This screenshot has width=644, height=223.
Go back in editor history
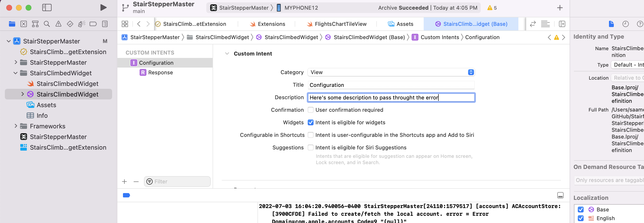coord(139,24)
